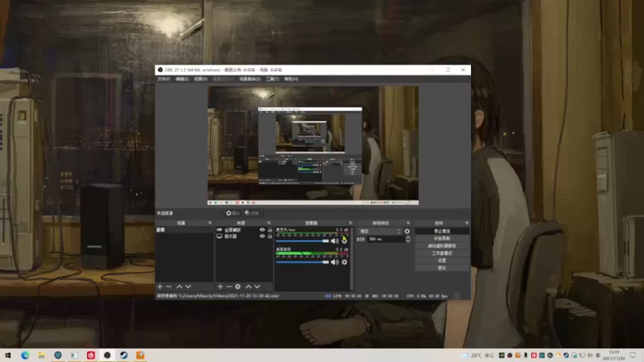Open source properties gear in Sources toolbar
This screenshot has width=644, height=362.
(x=237, y=286)
